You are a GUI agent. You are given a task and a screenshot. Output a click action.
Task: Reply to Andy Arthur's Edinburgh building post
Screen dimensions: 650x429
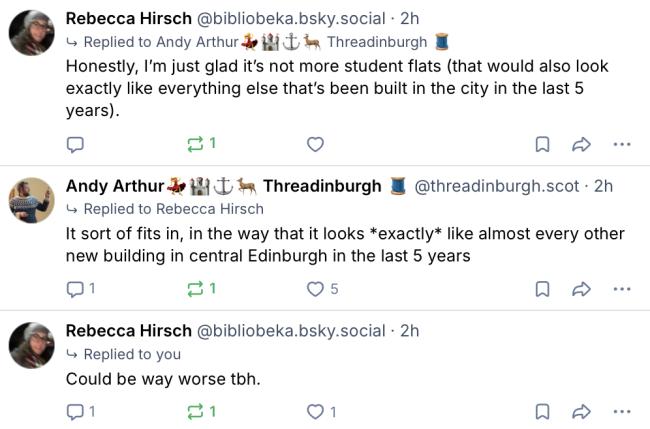pyautogui.click(x=74, y=289)
